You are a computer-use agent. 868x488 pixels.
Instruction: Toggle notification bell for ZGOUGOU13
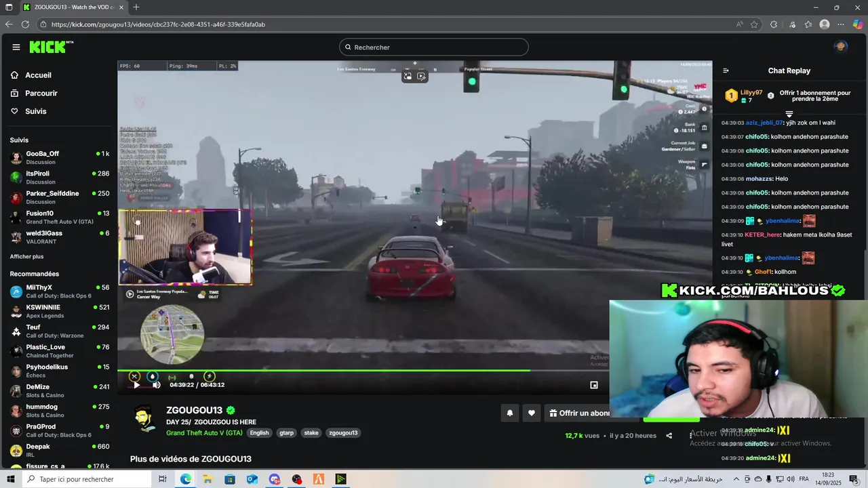[x=510, y=413]
